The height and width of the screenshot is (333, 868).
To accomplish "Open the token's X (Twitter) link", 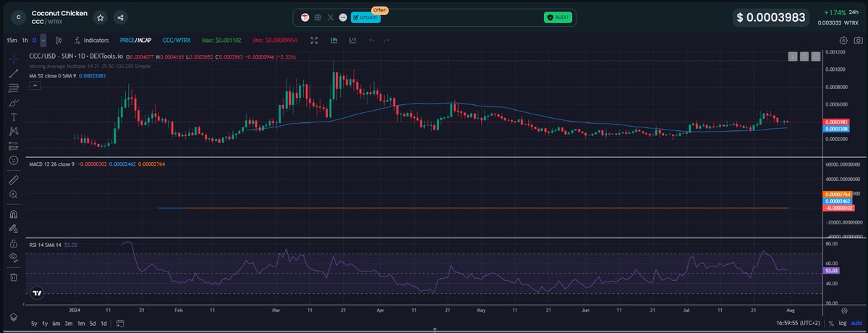I will coord(330,17).
